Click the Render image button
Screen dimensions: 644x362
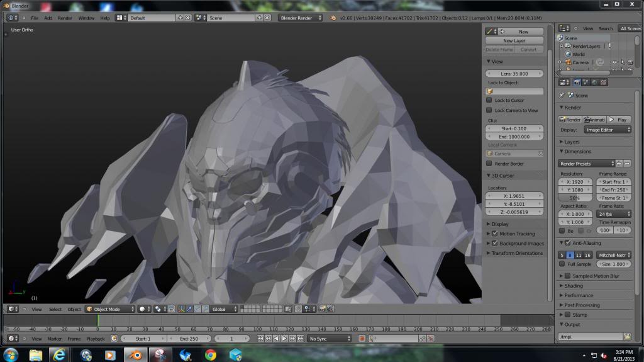[x=570, y=120]
